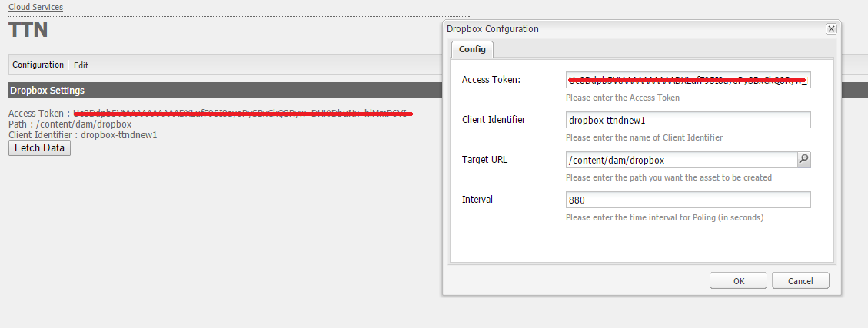Viewport: 868px width, 328px height.
Task: Click the Access Token: label in the dialog
Action: [491, 80]
